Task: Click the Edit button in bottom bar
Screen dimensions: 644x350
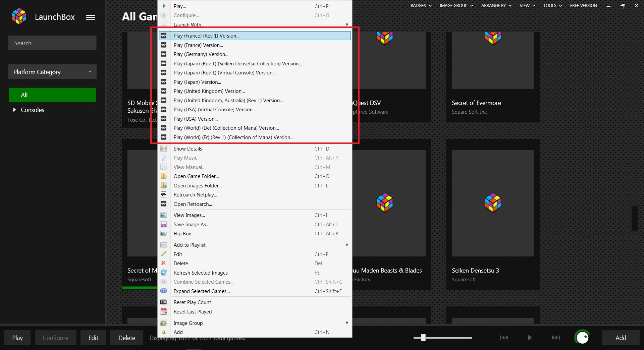Action: pos(93,338)
